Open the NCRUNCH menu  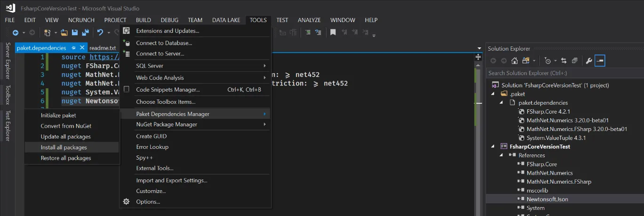tap(81, 20)
